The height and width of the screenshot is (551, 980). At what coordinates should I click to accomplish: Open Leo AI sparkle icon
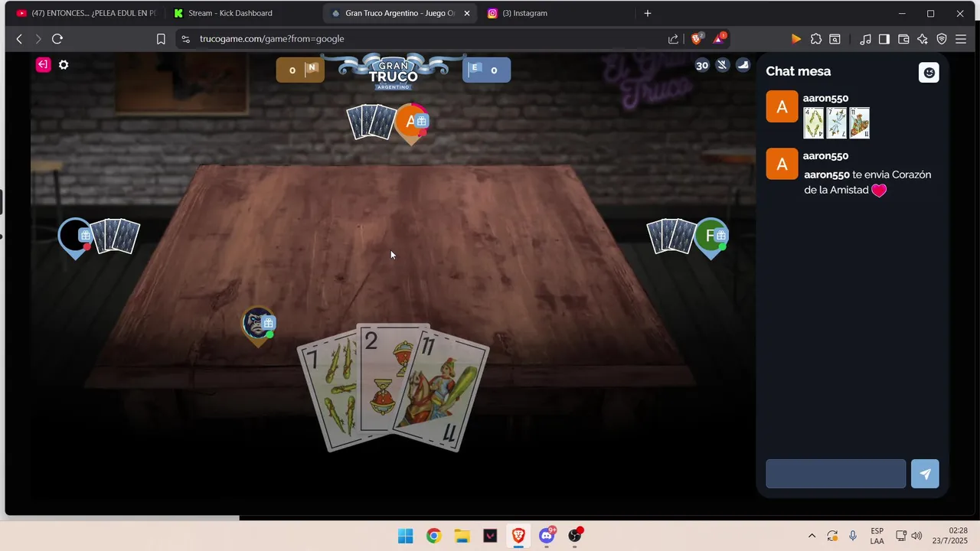(923, 39)
